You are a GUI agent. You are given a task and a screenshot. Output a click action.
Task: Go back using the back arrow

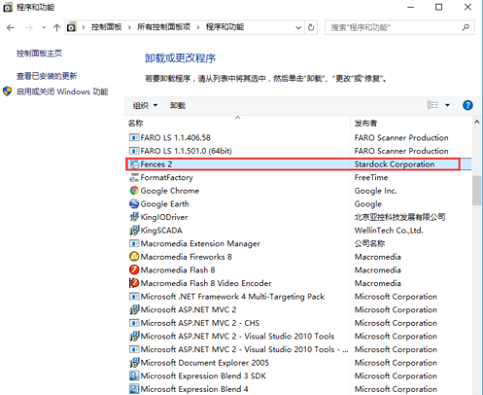(x=11, y=28)
